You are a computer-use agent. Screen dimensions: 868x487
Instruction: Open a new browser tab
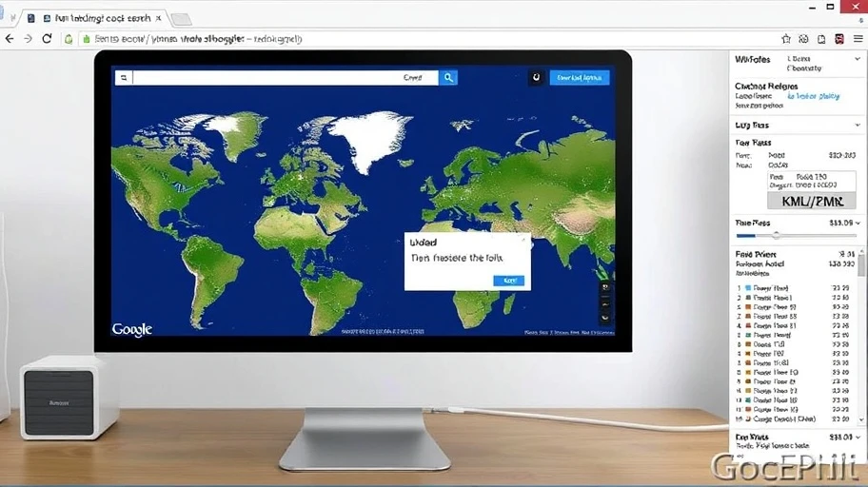pyautogui.click(x=180, y=19)
